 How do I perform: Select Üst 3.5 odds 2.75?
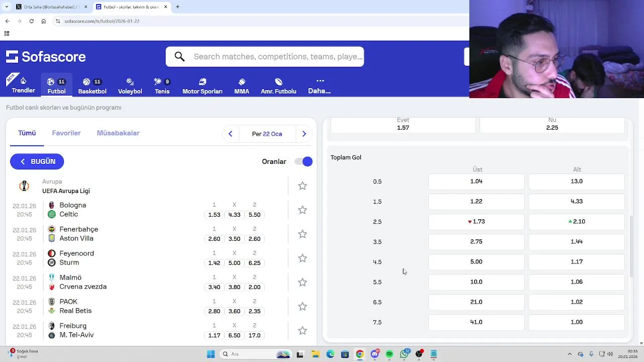point(476,242)
